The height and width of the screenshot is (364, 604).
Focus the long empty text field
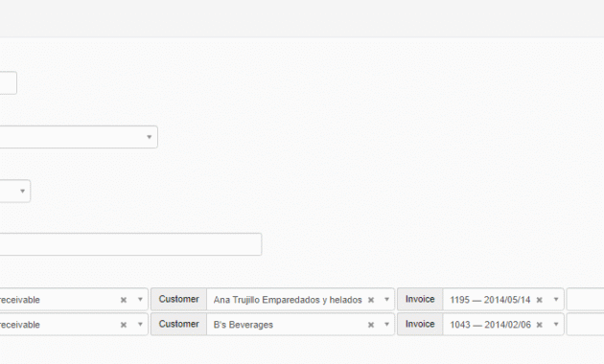pos(130,244)
